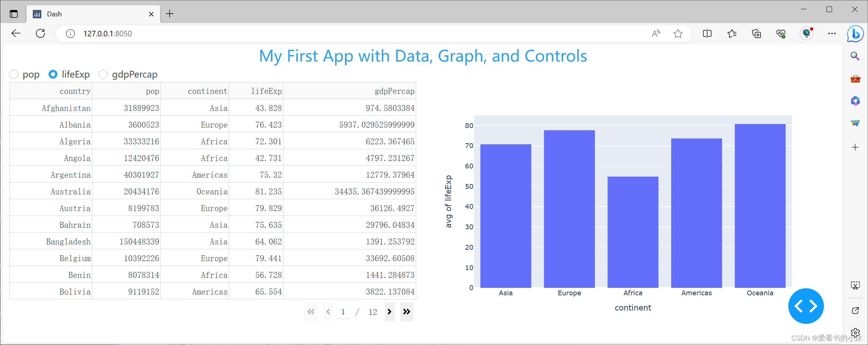Select the Argentina cell
The image size is (868, 345).
(x=51, y=175)
